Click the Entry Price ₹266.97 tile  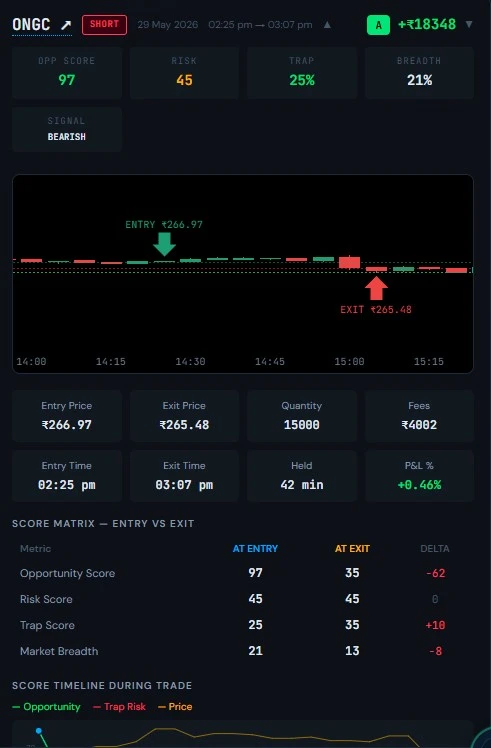tap(67, 416)
